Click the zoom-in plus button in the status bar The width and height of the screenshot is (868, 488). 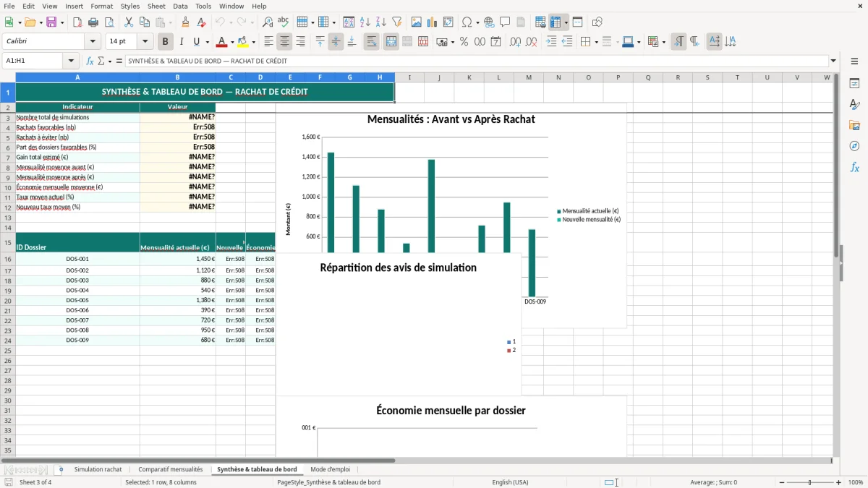[838, 482]
